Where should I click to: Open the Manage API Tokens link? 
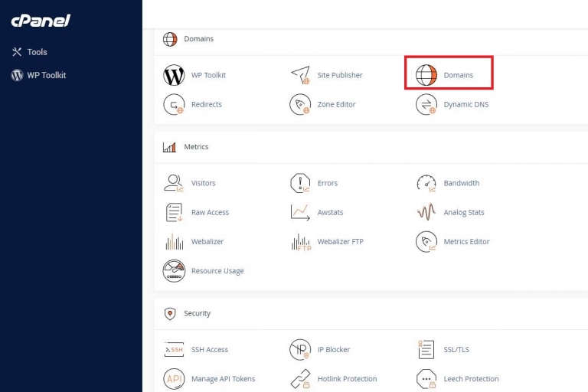[223, 379]
